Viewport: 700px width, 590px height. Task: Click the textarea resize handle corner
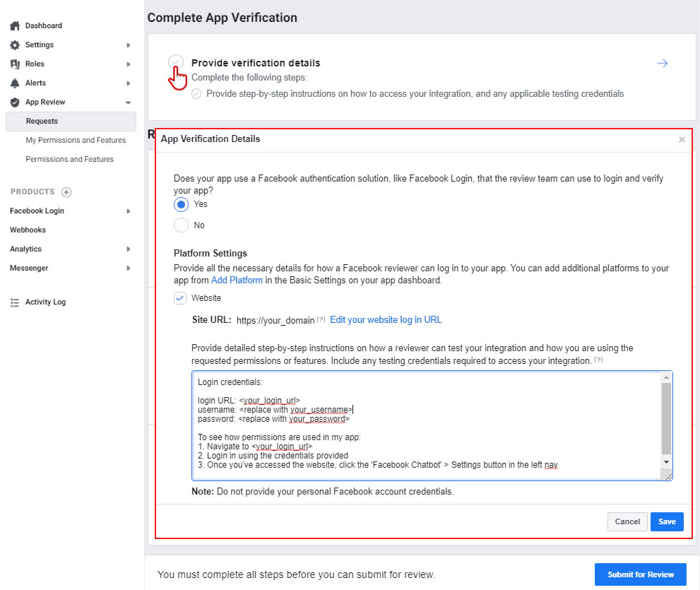tap(668, 476)
